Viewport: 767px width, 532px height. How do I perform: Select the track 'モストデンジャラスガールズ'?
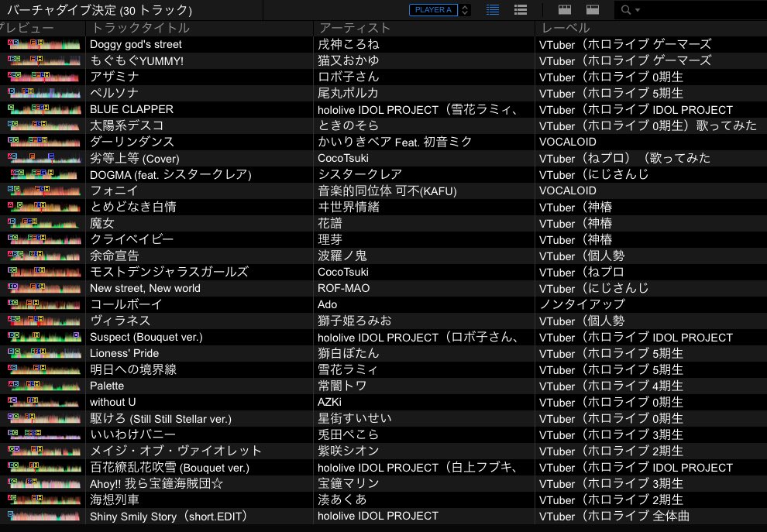point(169,272)
